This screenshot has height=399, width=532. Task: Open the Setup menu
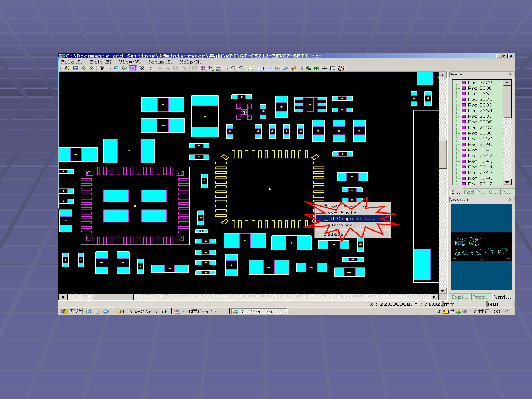(x=160, y=62)
